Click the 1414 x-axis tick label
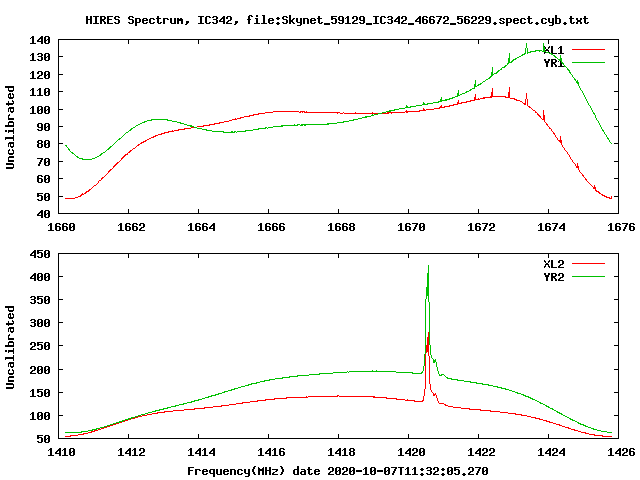 coord(201,452)
